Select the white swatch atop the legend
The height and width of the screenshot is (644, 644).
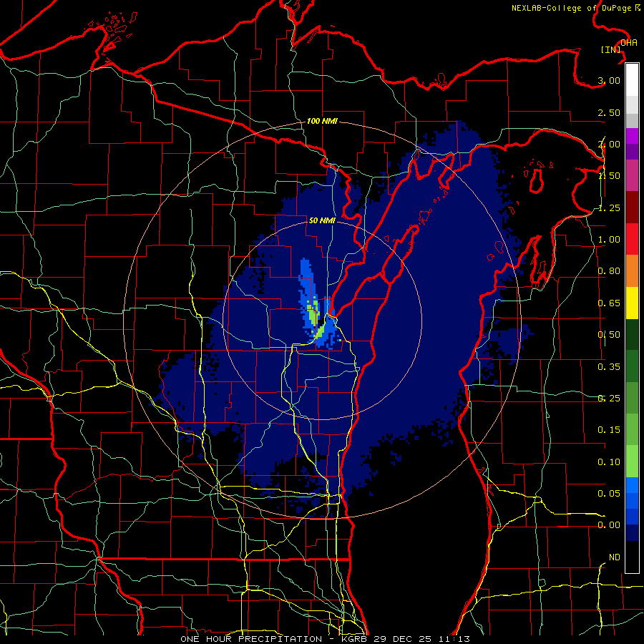pyautogui.click(x=632, y=80)
